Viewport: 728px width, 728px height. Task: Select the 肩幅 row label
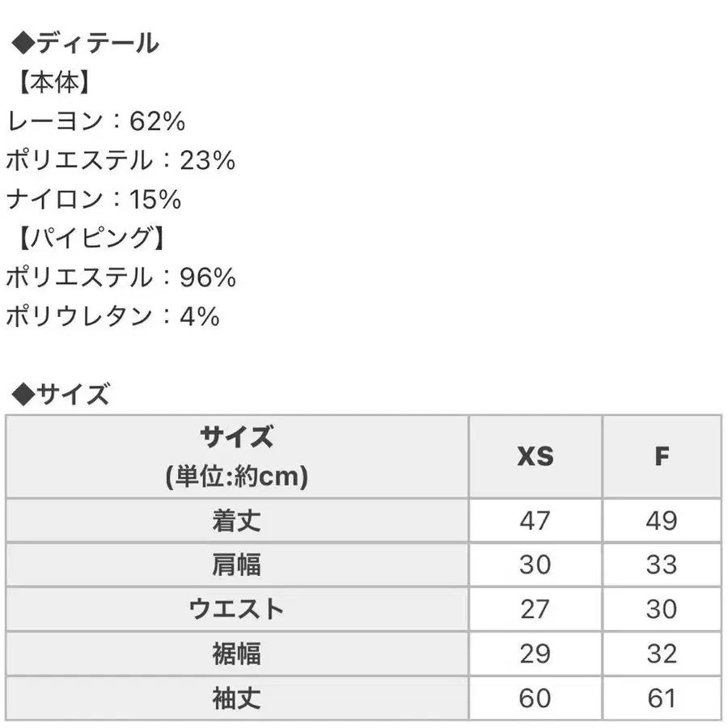point(236,565)
